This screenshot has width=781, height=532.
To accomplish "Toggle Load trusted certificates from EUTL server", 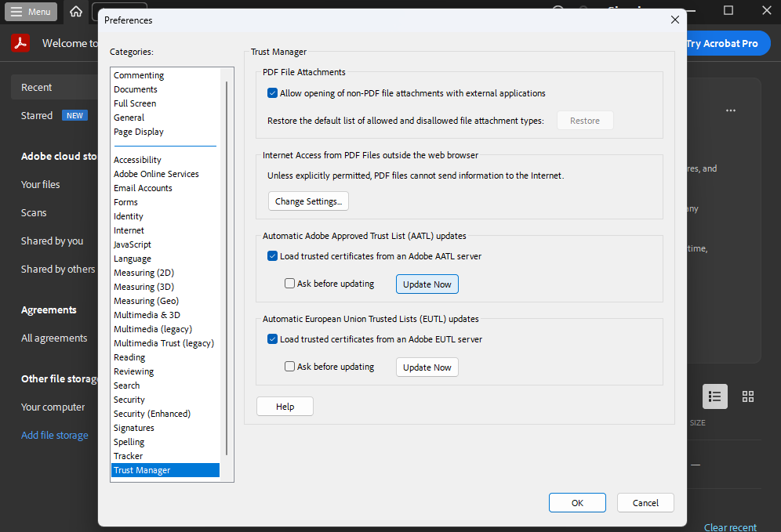I will 273,339.
